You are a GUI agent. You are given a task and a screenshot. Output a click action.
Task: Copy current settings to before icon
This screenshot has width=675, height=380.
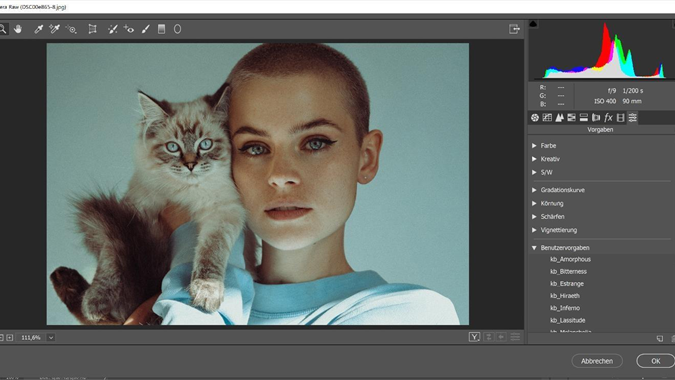coord(501,337)
